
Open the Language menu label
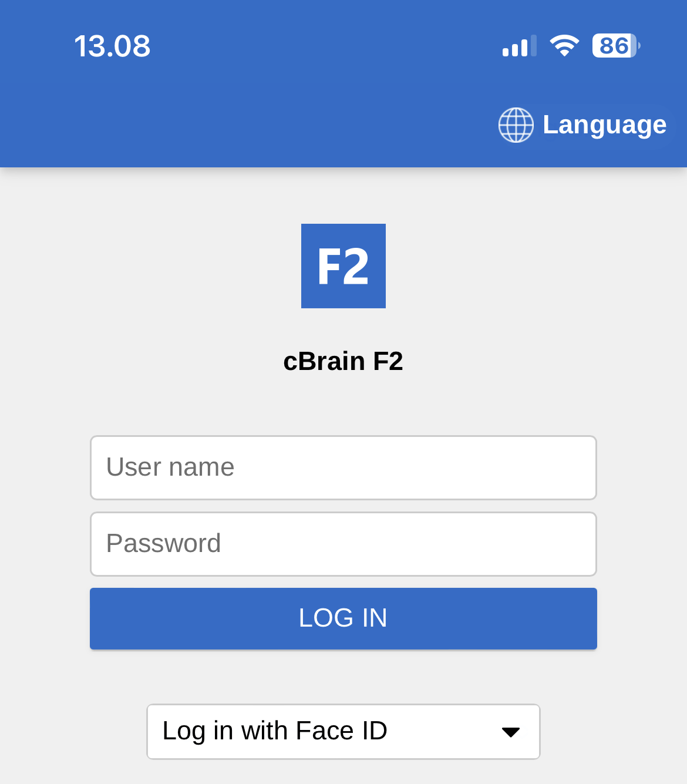(604, 125)
